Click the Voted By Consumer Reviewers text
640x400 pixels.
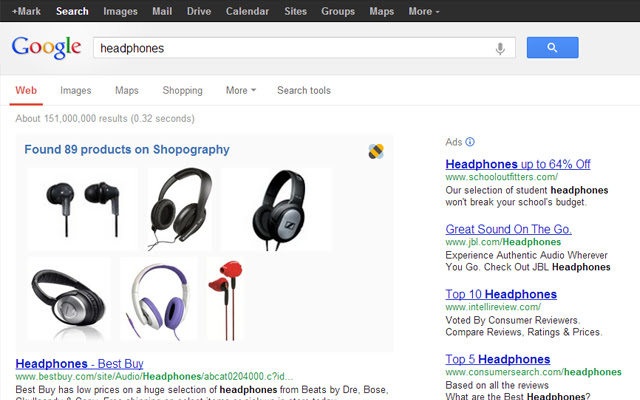point(513,320)
